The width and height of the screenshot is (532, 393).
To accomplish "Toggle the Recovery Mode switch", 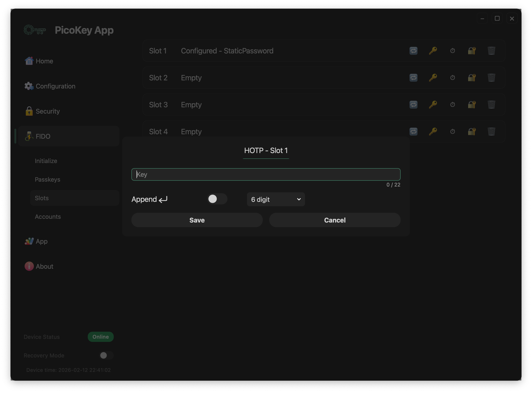I will click(x=106, y=355).
